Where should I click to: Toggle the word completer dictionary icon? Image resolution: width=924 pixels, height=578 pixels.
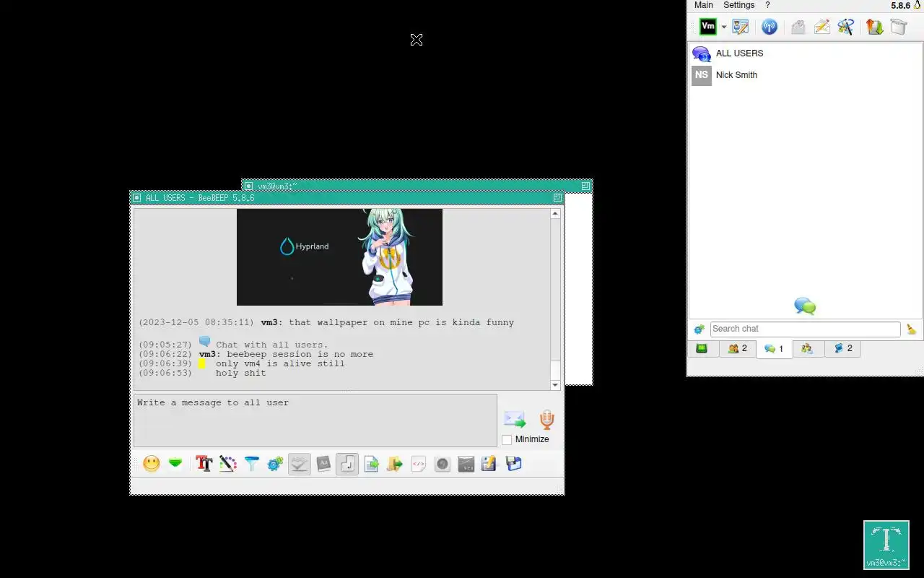[323, 464]
